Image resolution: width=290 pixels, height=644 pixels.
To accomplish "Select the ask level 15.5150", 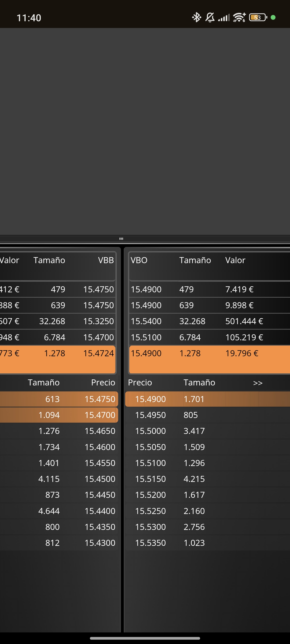I will click(208, 479).
